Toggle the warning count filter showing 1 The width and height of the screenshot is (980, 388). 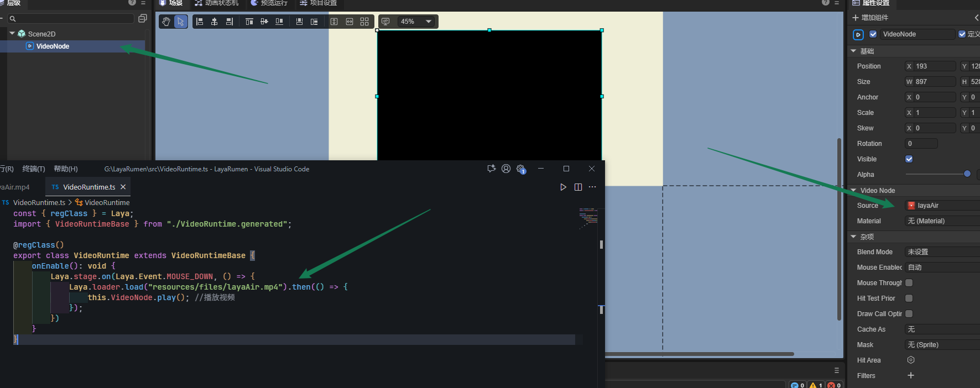coord(816,385)
